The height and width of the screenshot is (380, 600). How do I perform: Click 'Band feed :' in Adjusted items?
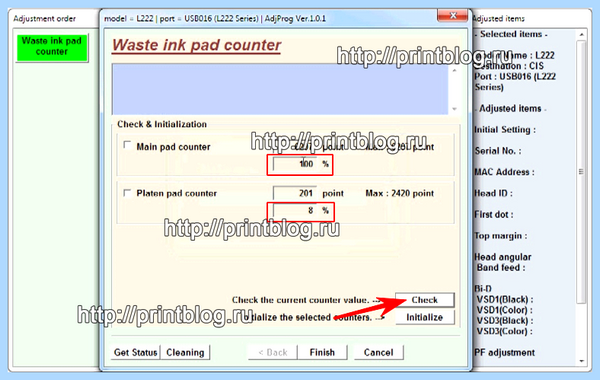click(x=501, y=267)
